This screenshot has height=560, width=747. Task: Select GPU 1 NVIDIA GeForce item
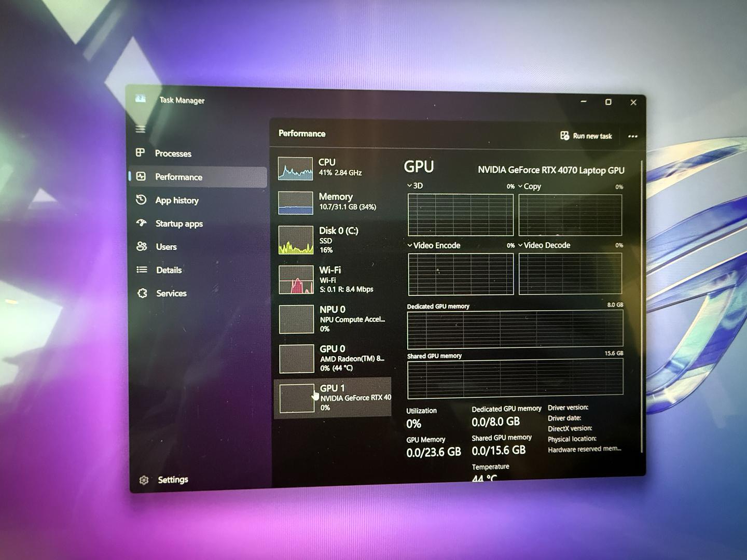(334, 397)
